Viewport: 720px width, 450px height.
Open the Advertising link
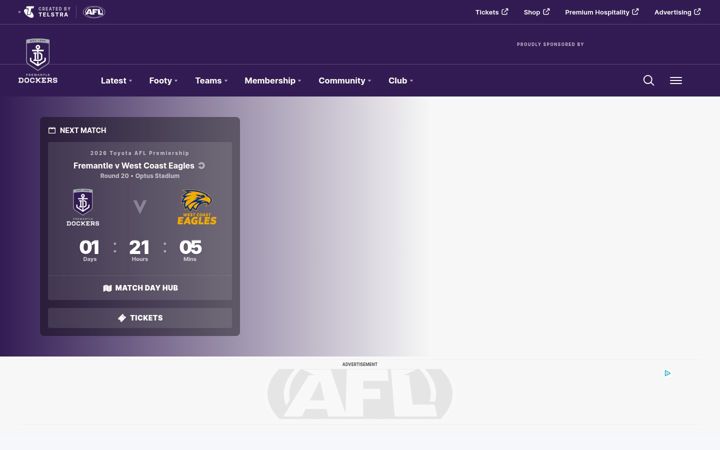coord(677,12)
